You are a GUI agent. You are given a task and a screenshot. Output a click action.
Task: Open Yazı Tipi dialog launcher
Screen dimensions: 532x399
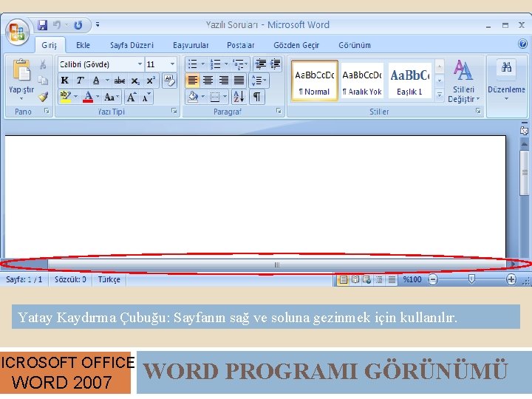(x=174, y=111)
